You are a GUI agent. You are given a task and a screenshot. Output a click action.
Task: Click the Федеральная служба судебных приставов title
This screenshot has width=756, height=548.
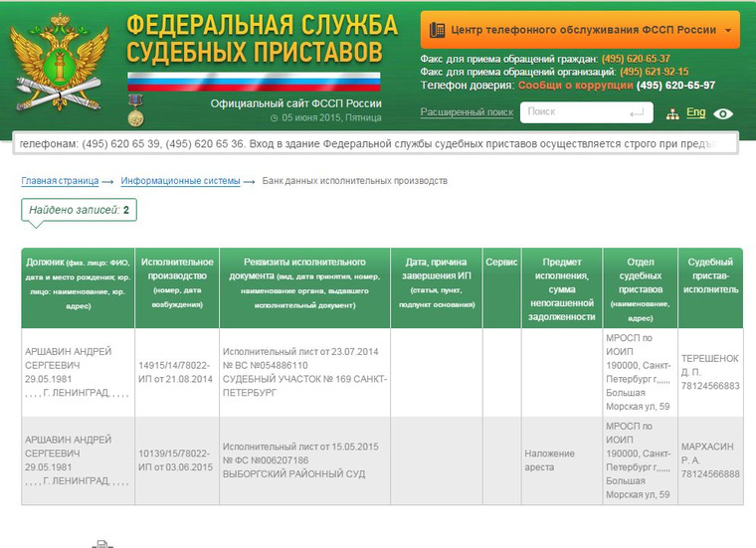pyautogui.click(x=262, y=39)
